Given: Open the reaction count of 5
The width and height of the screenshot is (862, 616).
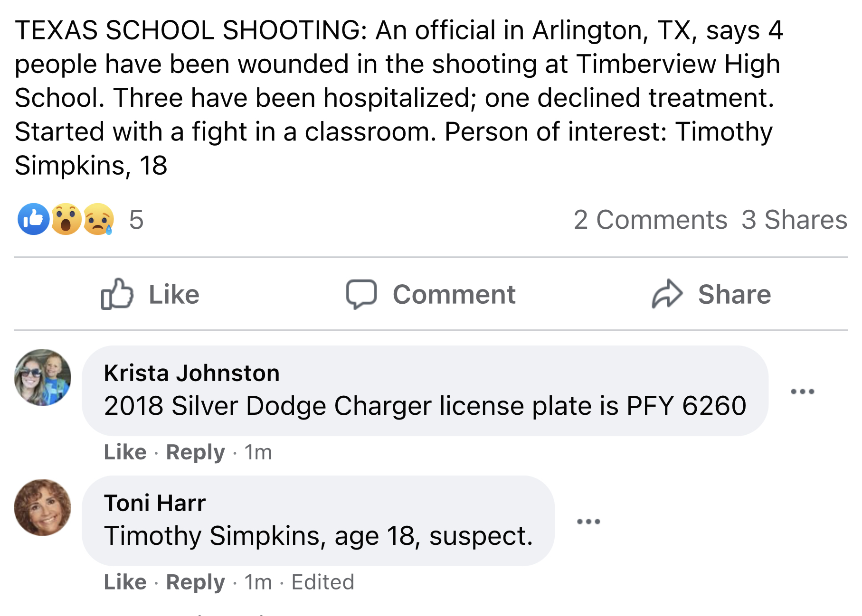Looking at the screenshot, I should (x=136, y=220).
